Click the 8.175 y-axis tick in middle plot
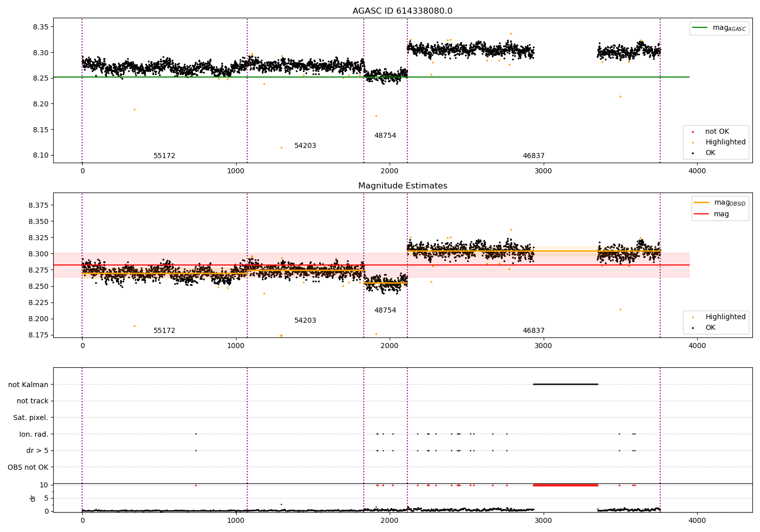 click(39, 335)
